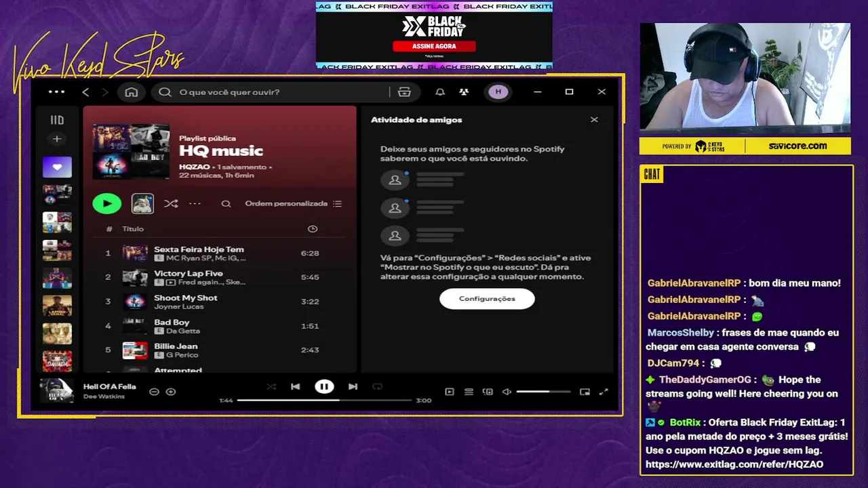Enable shuffle for the HQ music playlist

(x=171, y=203)
